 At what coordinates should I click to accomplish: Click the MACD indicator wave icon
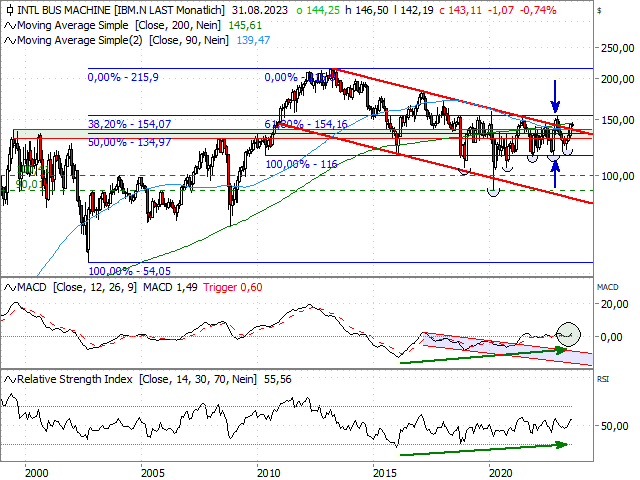(x=10, y=287)
